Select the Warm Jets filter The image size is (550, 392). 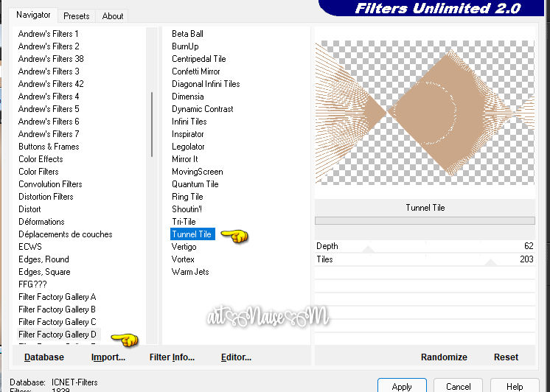click(190, 272)
